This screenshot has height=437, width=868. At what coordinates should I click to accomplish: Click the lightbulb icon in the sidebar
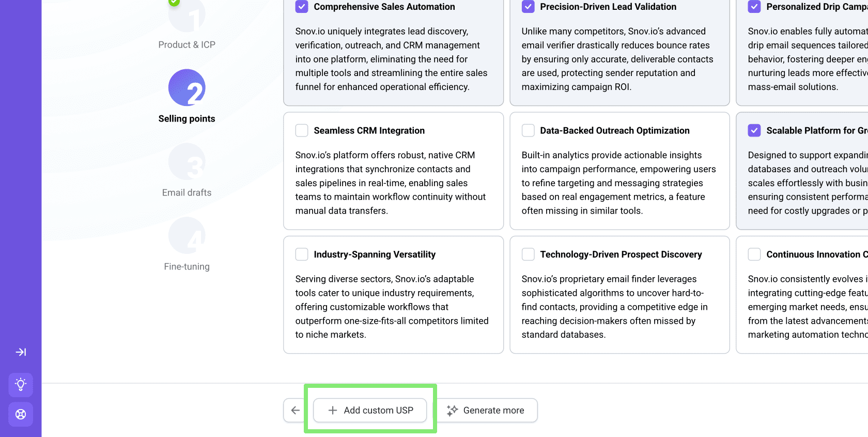21,385
